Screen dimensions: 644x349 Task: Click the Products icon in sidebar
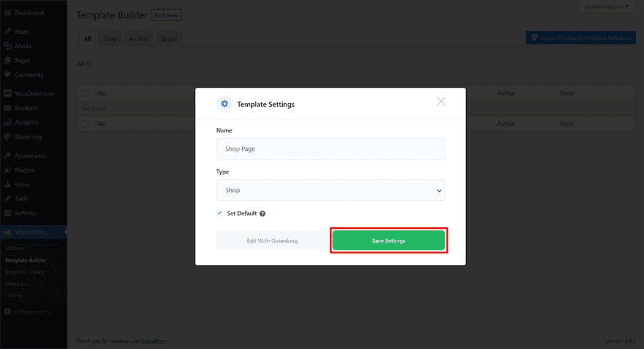pyautogui.click(x=7, y=108)
